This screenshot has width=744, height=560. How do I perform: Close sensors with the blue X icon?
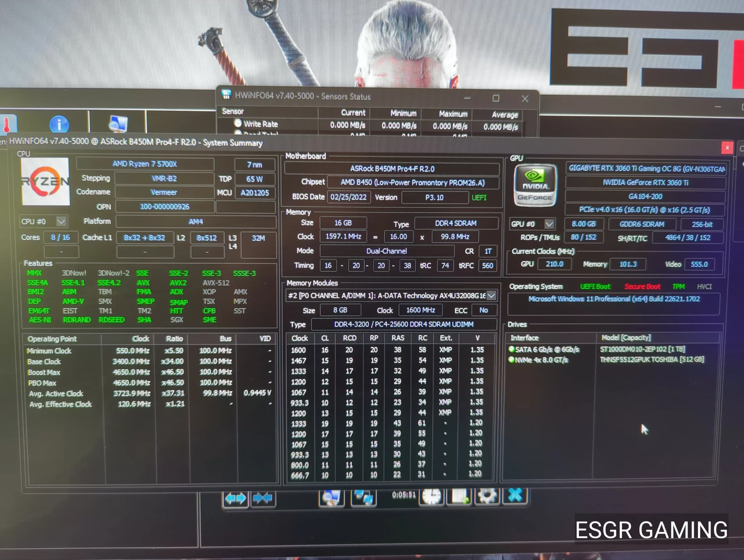[515, 496]
